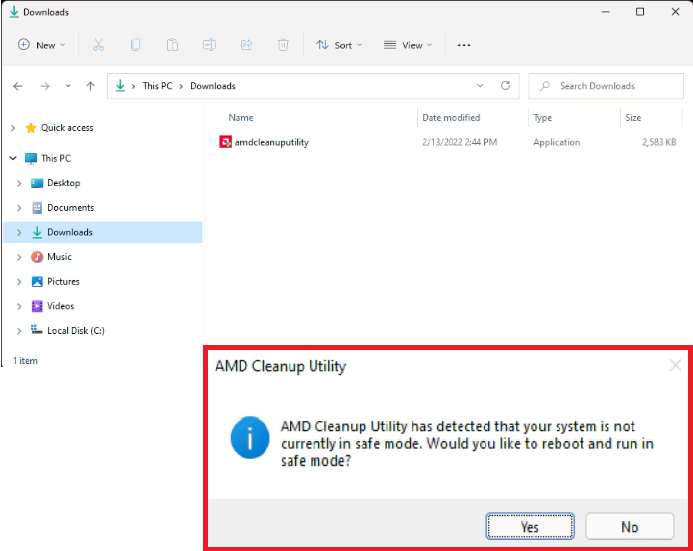The width and height of the screenshot is (693, 551).
Task: Click the Share icon in toolbar
Action: 246,45
